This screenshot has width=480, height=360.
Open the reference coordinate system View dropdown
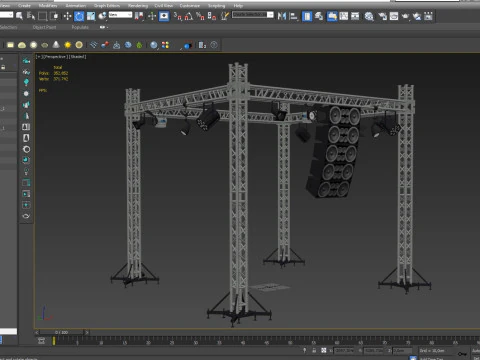120,15
